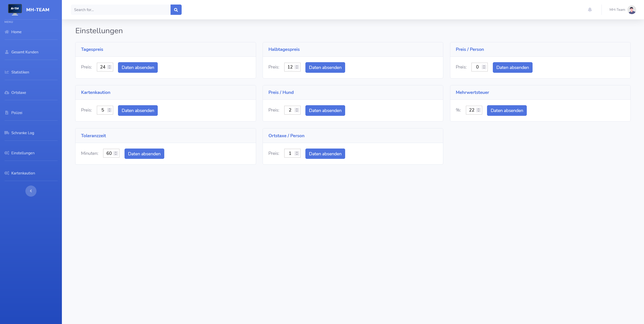Click the Home house icon in the sidebar
Image resolution: width=644 pixels, height=324 pixels.
click(x=7, y=32)
